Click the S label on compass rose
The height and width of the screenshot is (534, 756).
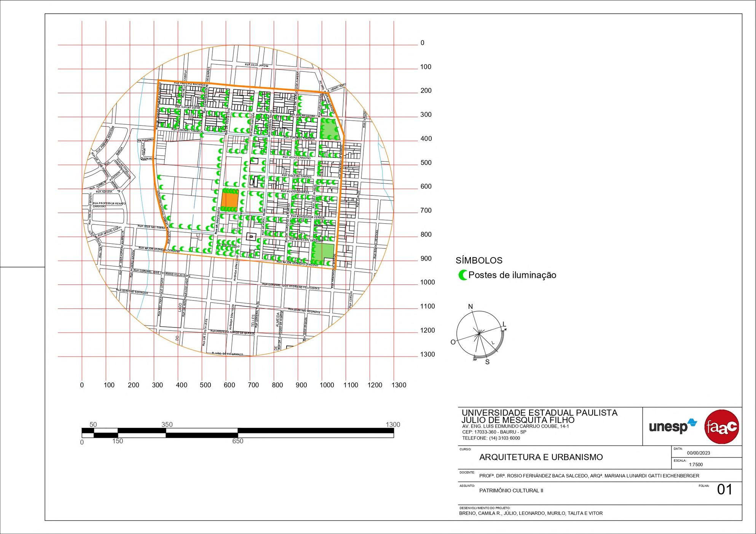487,362
